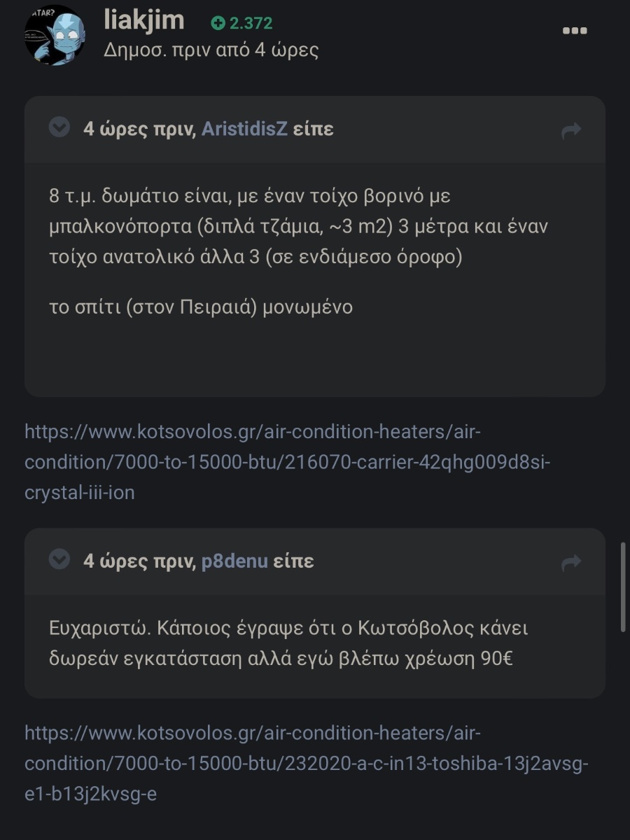Go to AristidisZ's original post via arrow
The image size is (630, 840).
pyautogui.click(x=571, y=130)
